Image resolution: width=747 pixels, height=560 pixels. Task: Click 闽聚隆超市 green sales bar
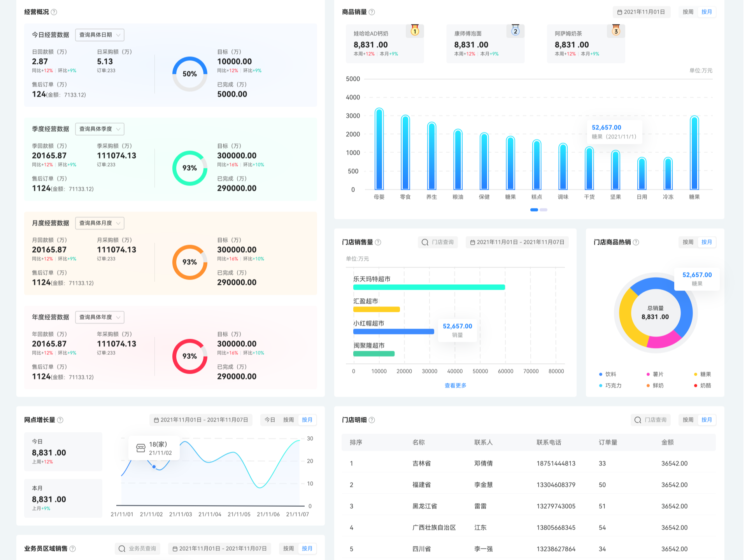pyautogui.click(x=374, y=354)
